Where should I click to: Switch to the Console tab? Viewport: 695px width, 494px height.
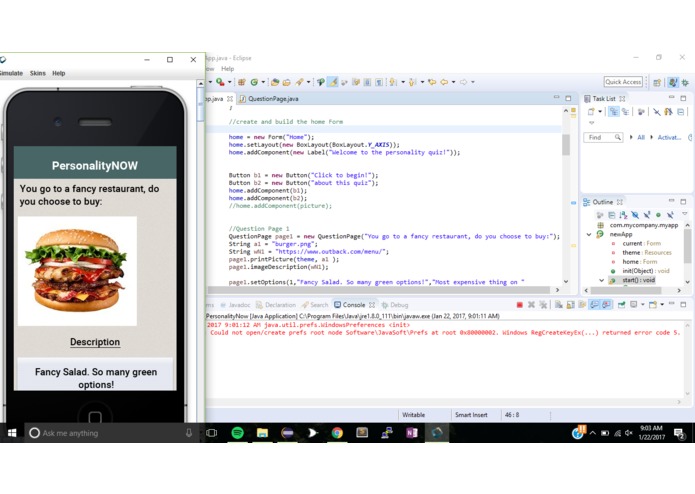pos(354,305)
